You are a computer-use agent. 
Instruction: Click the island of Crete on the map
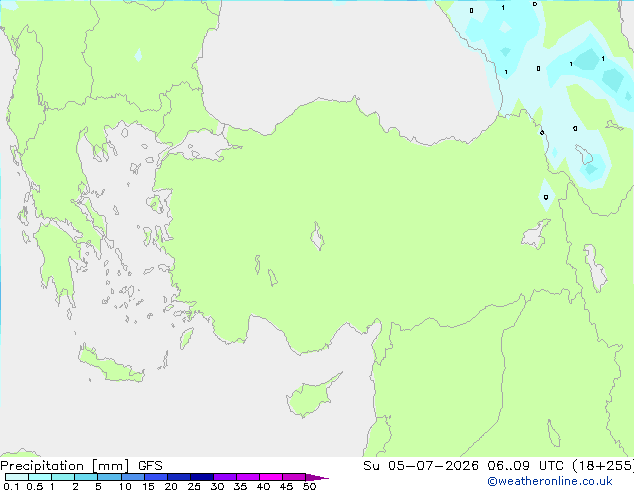coord(110,366)
